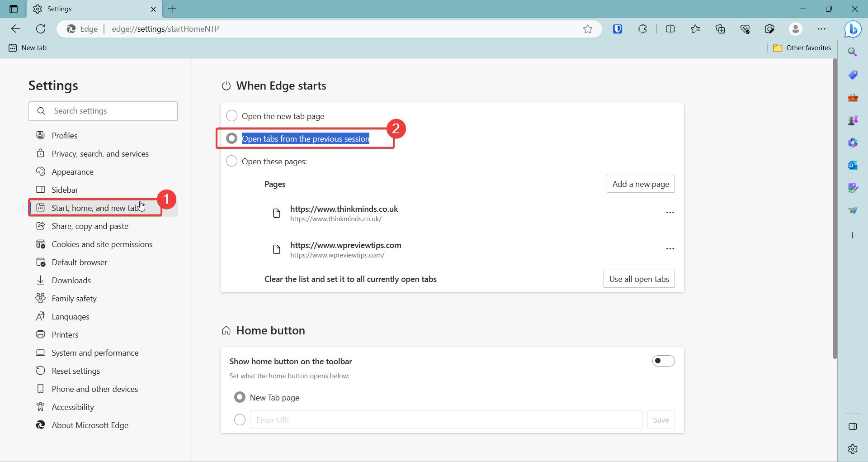
Task: Select Open these pages radio button
Action: [231, 161]
